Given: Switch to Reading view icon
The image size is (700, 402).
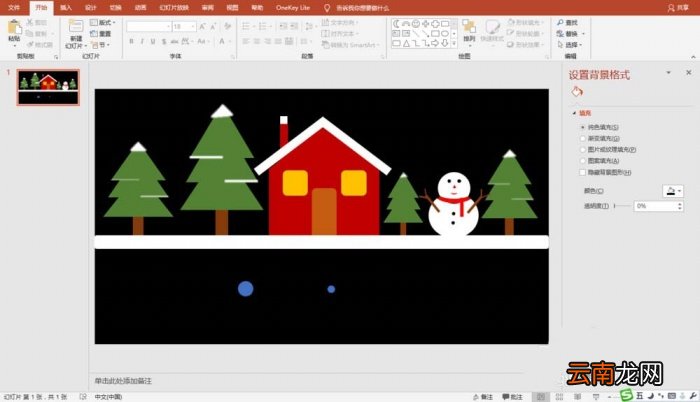Looking at the screenshot, I should 577,397.
